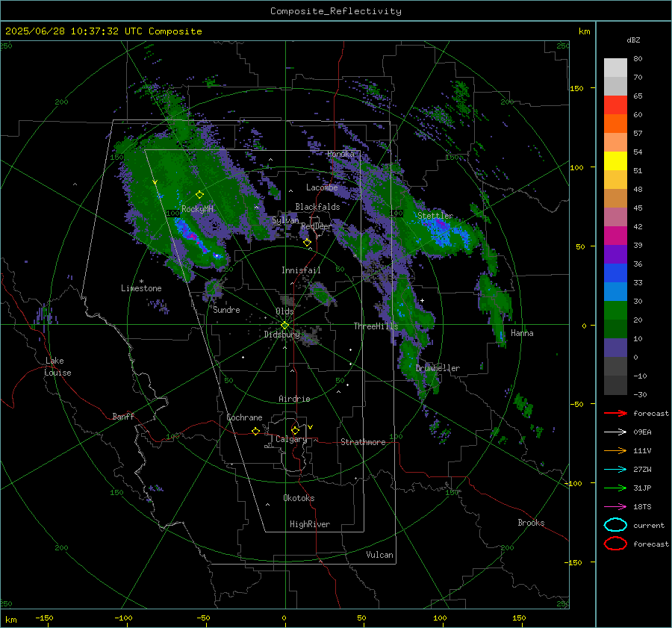Click the 18TS legend text

(x=642, y=507)
